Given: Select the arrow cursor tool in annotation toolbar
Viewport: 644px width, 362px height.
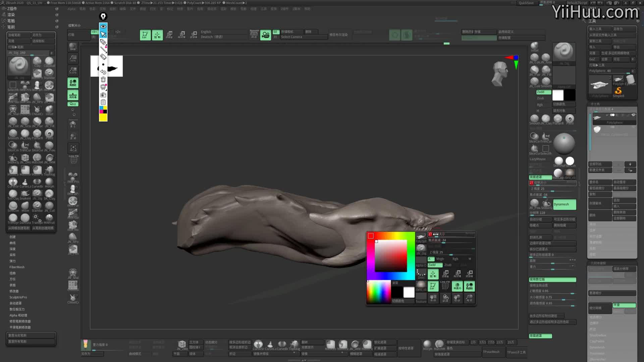Looking at the screenshot, I should click(x=103, y=34).
